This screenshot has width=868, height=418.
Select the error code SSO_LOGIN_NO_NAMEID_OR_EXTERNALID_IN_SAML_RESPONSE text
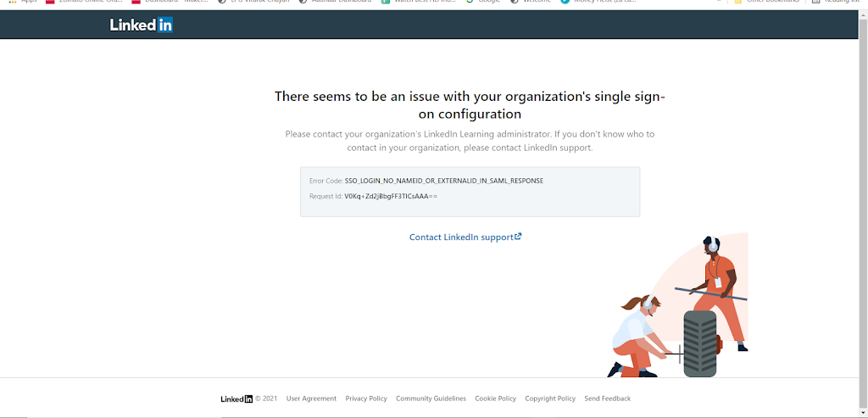point(444,181)
